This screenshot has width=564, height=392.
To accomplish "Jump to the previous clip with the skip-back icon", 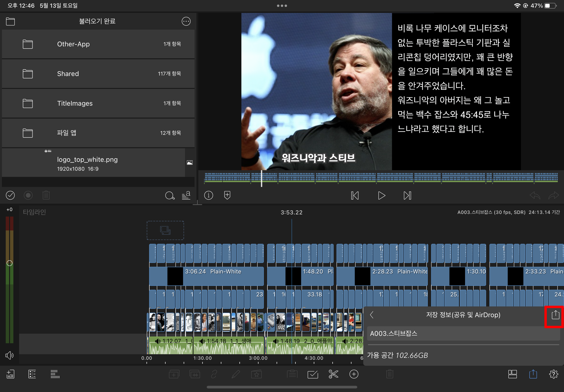I will 355,196.
